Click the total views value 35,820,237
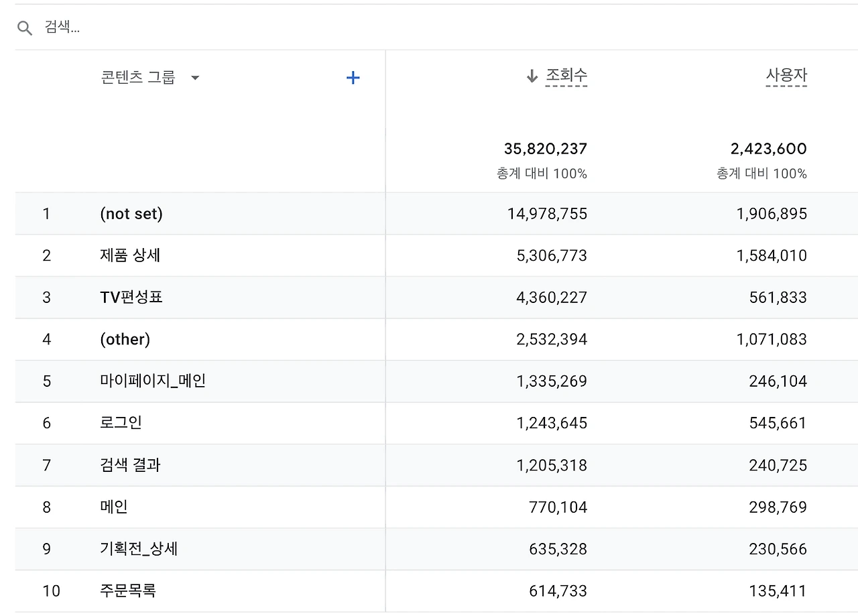Image resolution: width=858 pixels, height=616 pixels. tap(544, 149)
